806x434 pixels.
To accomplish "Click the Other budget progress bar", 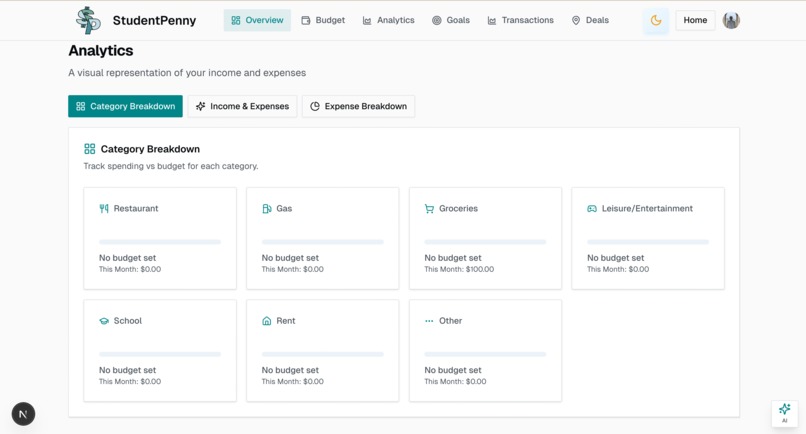I will (x=485, y=354).
